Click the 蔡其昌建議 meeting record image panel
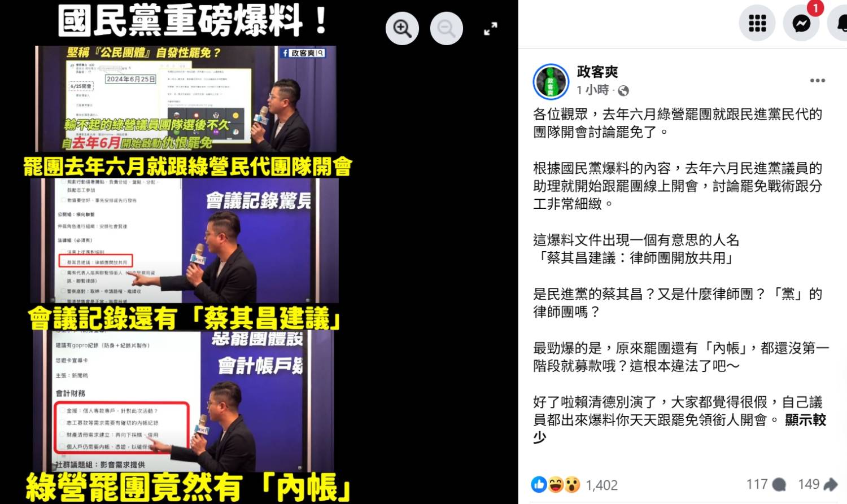Screen dimensions: 847x504 click(185, 240)
